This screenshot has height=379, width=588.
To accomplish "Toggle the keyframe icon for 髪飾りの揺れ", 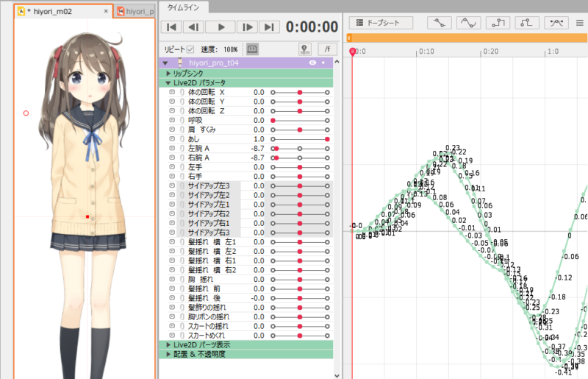I will [x=172, y=308].
